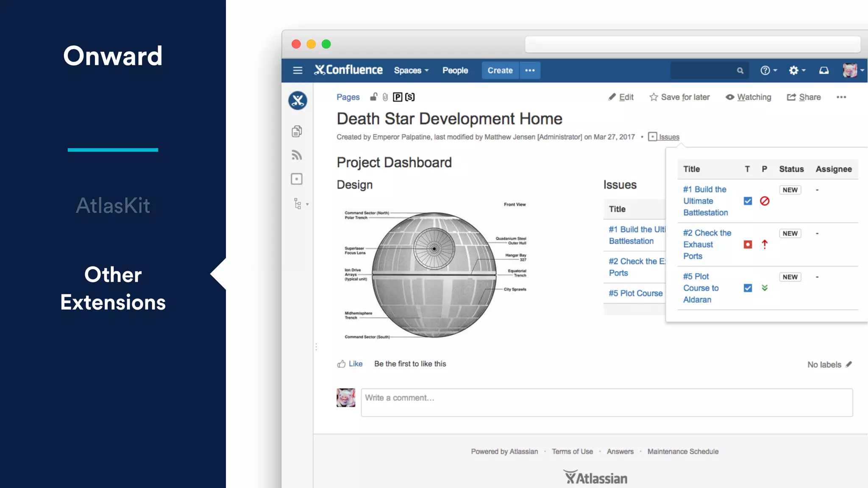Image resolution: width=868 pixels, height=488 pixels.
Task: Click the Death Star diagram image
Action: tap(435, 271)
